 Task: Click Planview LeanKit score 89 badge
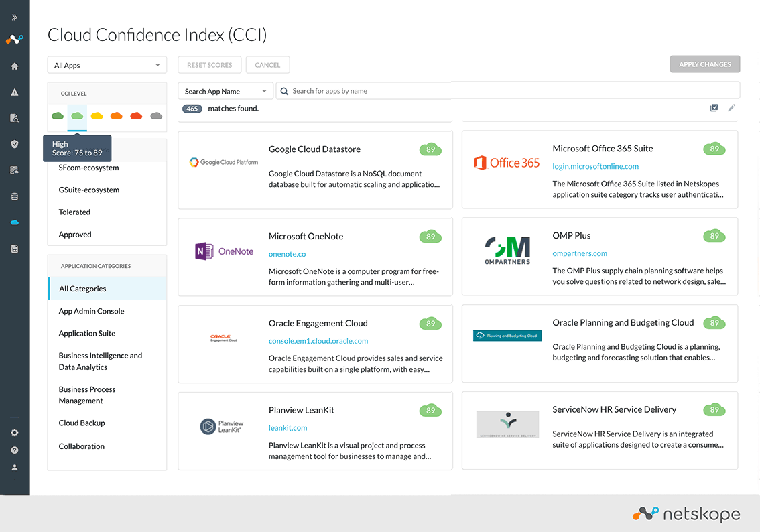click(x=430, y=410)
